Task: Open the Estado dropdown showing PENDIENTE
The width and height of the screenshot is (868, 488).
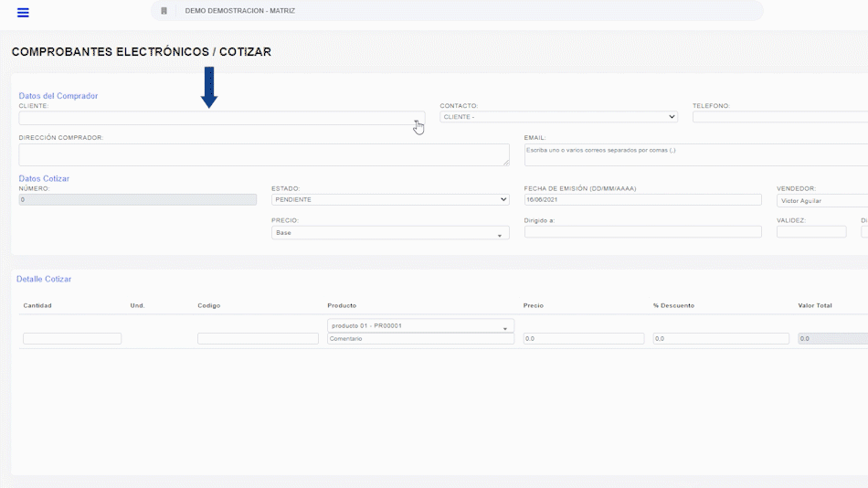Action: [x=390, y=199]
